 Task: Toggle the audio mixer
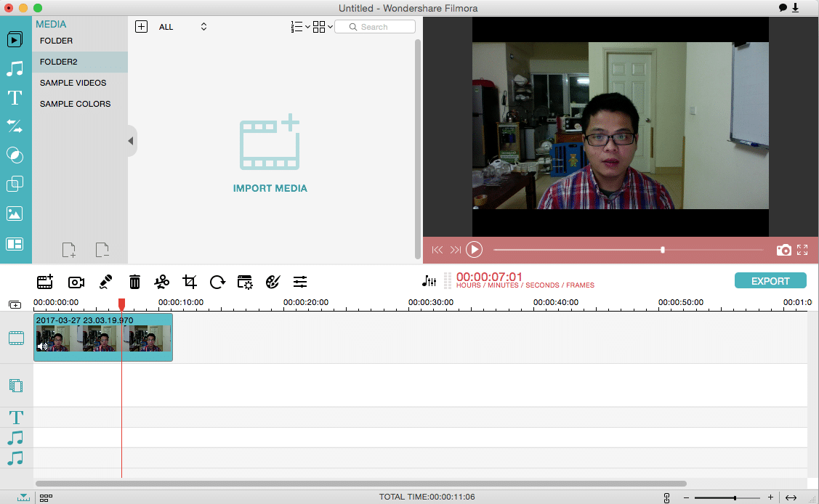click(429, 281)
